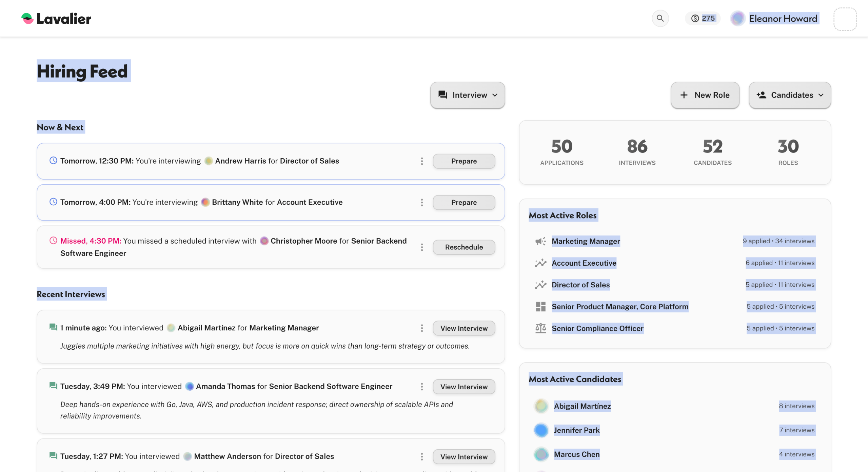Open the 275 credits balance badge
Viewport: 868px width, 472px height.
[703, 18]
